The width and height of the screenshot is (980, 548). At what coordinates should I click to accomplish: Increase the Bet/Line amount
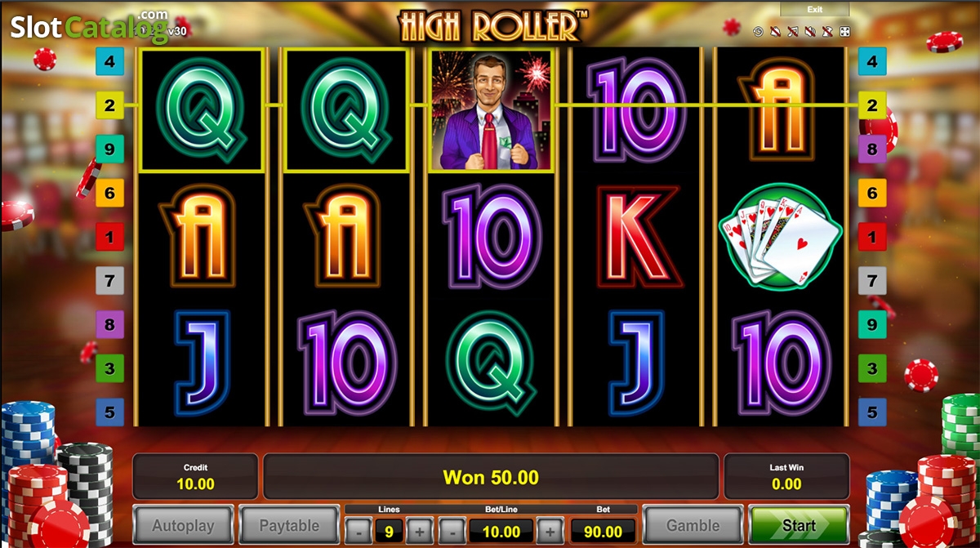click(550, 531)
